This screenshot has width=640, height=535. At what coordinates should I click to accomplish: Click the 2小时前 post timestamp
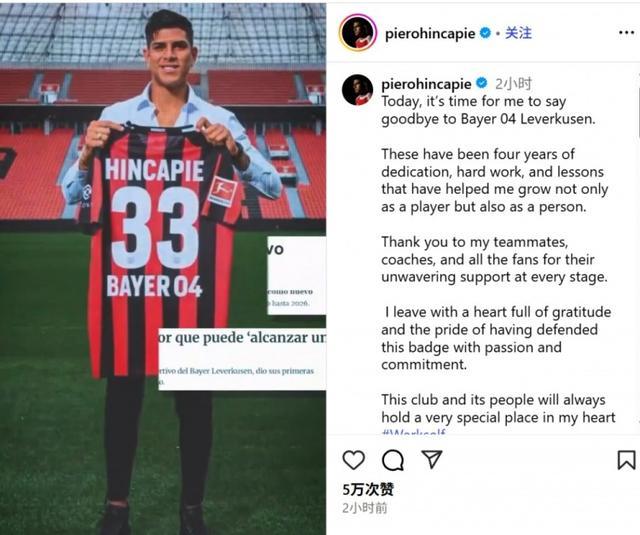coord(364,508)
